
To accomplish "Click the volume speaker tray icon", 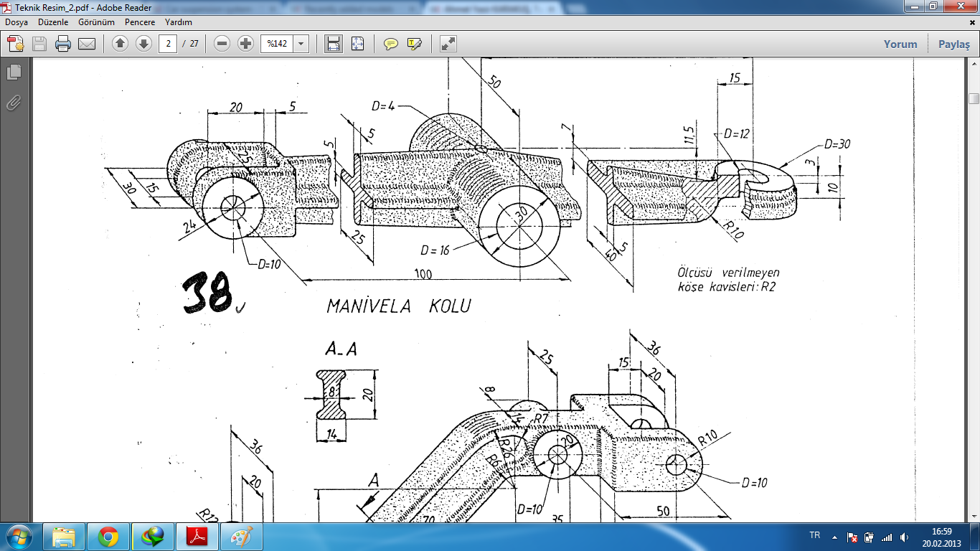I will tap(904, 537).
